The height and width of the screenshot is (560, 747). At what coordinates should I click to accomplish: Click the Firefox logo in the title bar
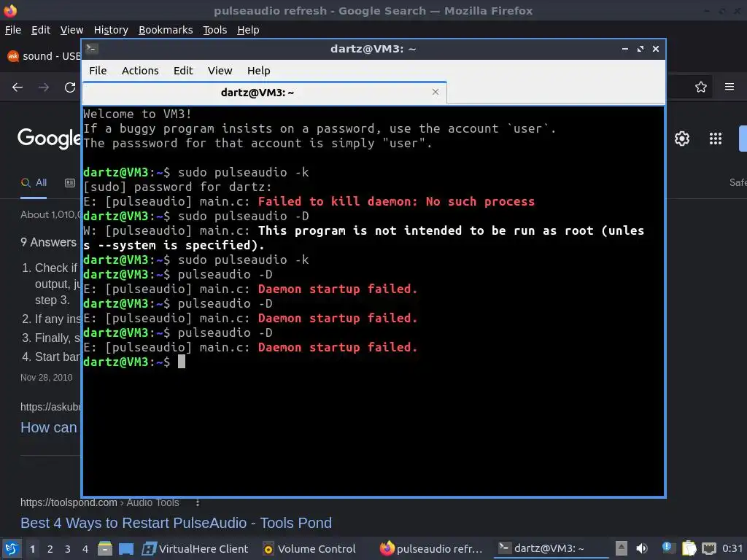pyautogui.click(x=10, y=10)
